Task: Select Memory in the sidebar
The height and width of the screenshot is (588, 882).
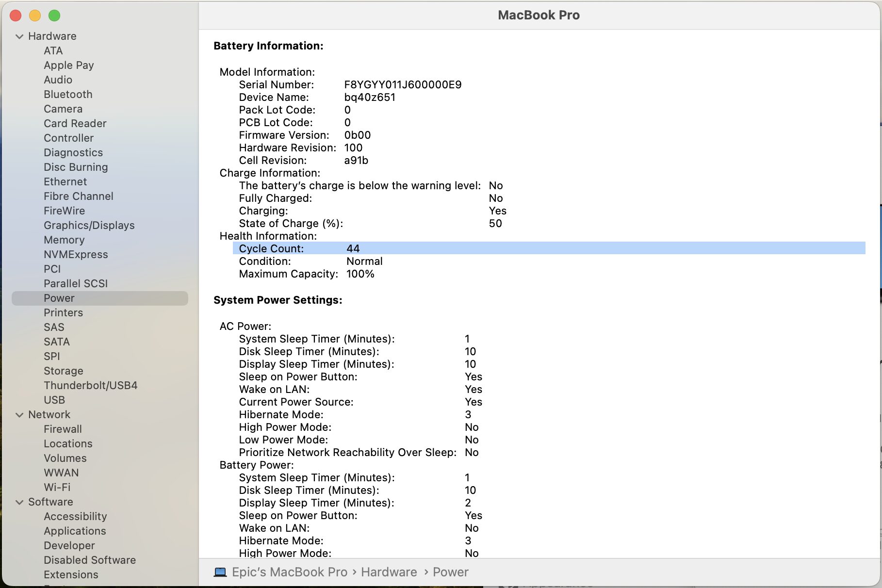Action: [x=64, y=240]
